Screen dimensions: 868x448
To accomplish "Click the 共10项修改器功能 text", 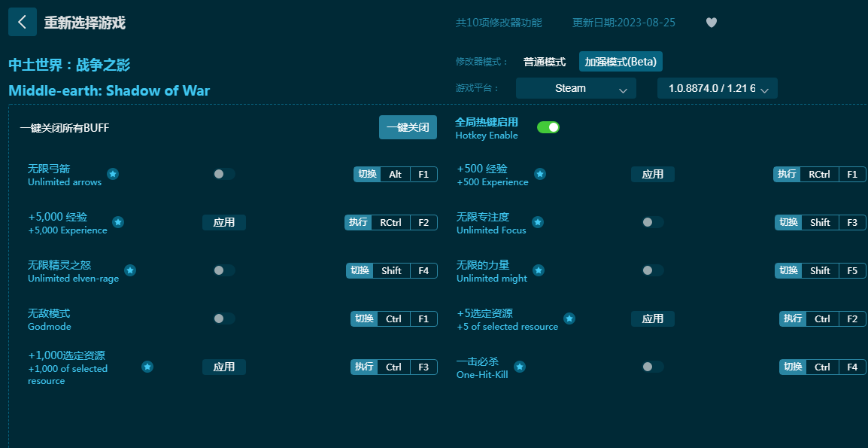I will point(499,23).
